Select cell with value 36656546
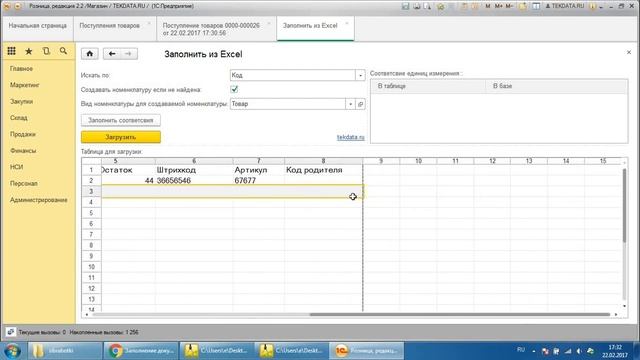Image resolution: width=640 pixels, height=360 pixels. pyautogui.click(x=194, y=180)
